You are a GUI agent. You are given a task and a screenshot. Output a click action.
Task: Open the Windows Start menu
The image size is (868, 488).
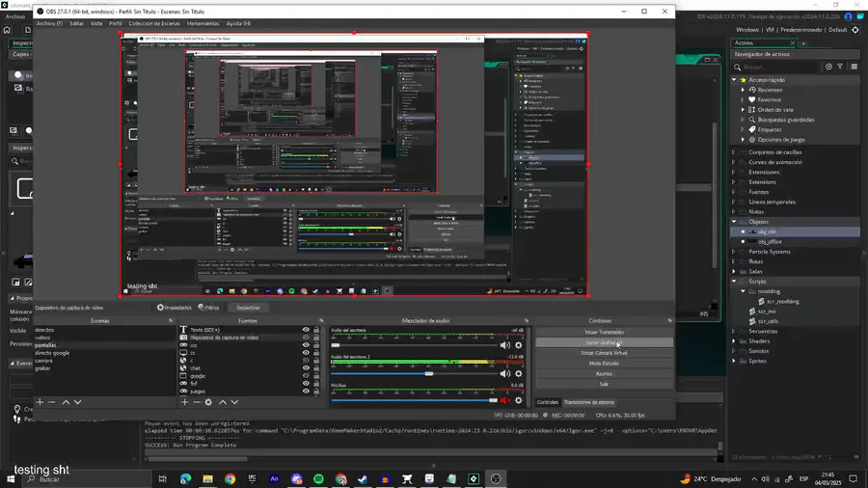click(11, 479)
